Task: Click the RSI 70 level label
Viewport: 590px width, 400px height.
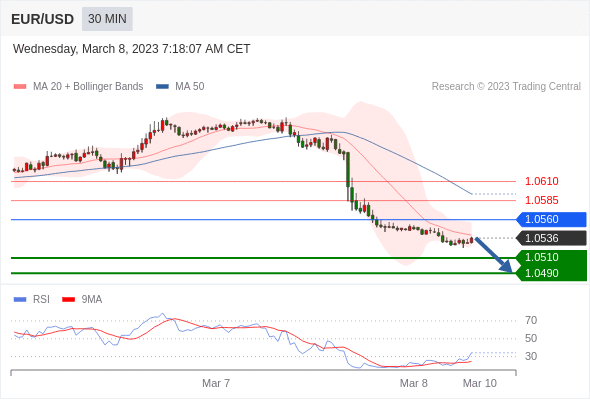Action: (531, 321)
